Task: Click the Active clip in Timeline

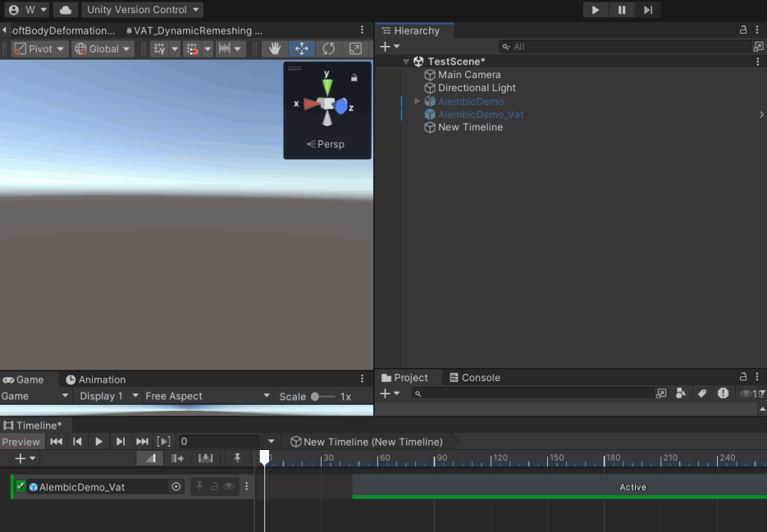Action: 559,487
